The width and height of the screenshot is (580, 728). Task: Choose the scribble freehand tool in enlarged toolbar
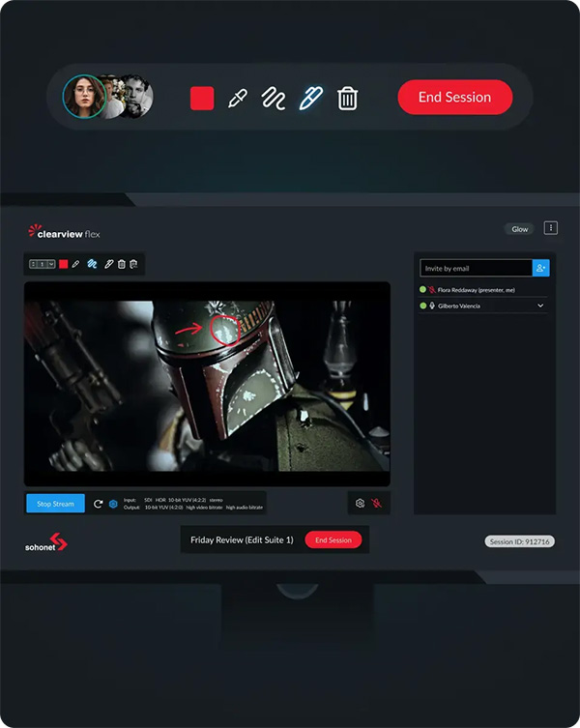pos(274,99)
